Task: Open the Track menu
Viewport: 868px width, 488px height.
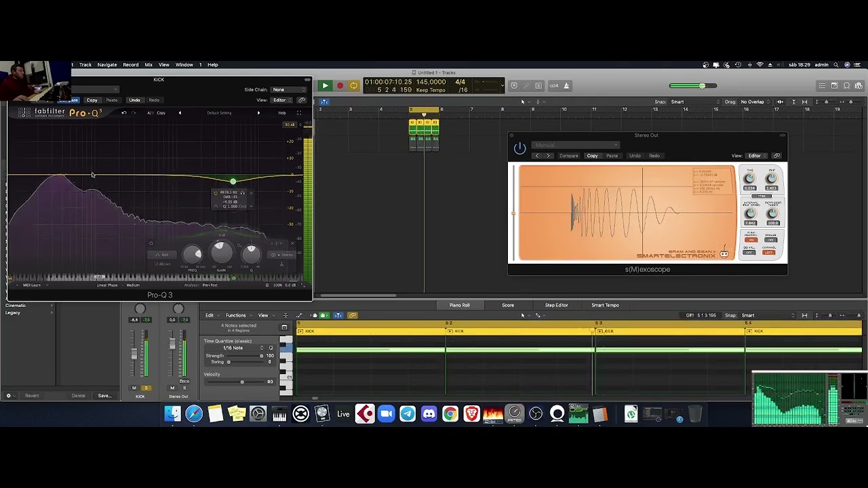Action: coord(85,65)
